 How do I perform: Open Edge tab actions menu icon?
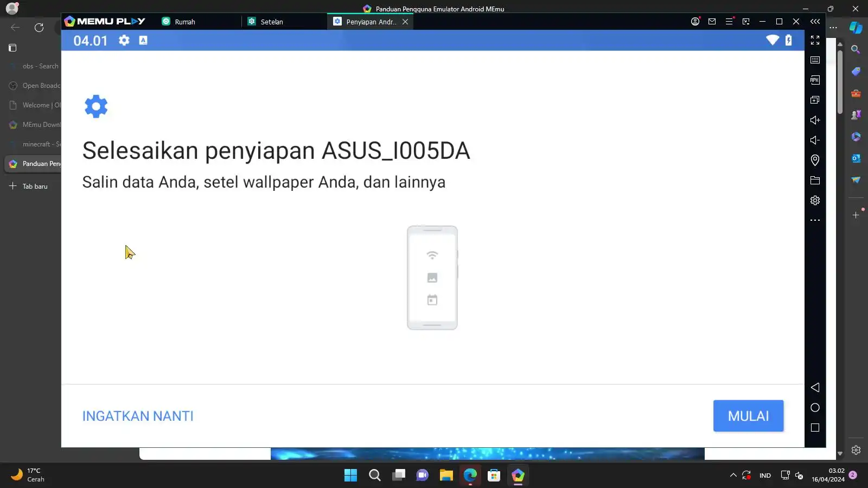point(12,48)
